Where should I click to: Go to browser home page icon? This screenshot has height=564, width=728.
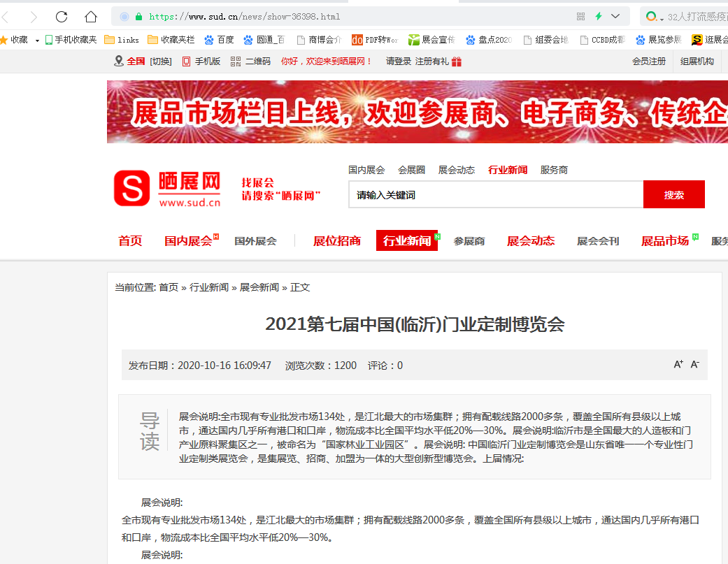[91, 16]
